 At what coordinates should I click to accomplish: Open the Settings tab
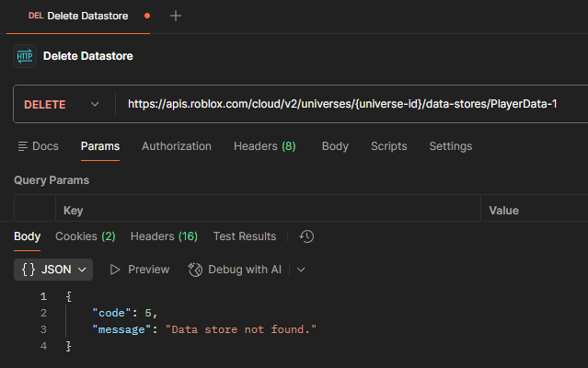click(x=450, y=146)
